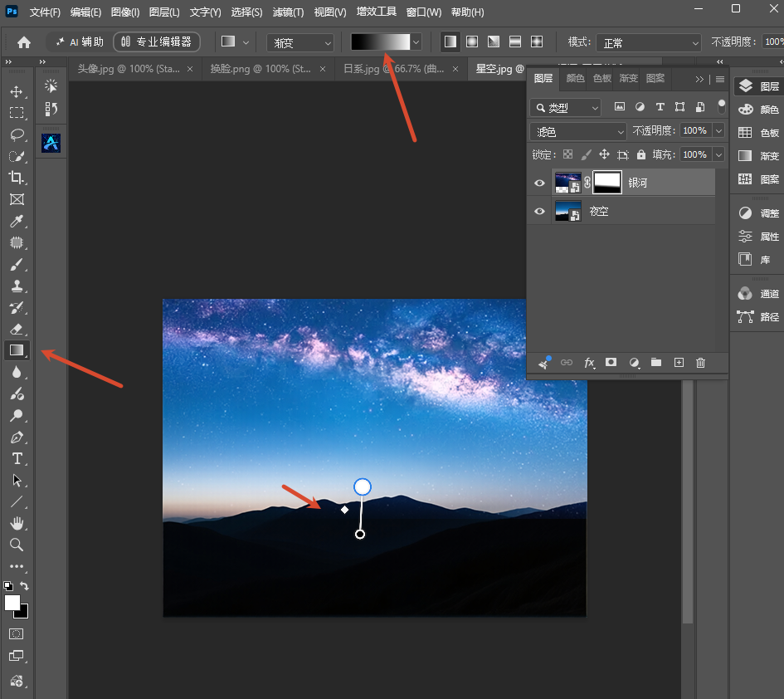Image resolution: width=784 pixels, height=699 pixels.
Task: Delete layer with the trash icon
Action: click(700, 362)
